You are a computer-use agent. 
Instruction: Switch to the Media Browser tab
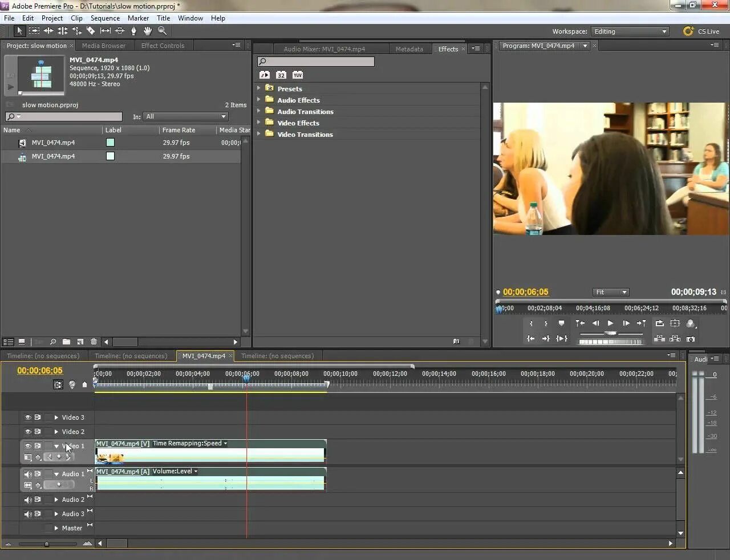pos(104,46)
